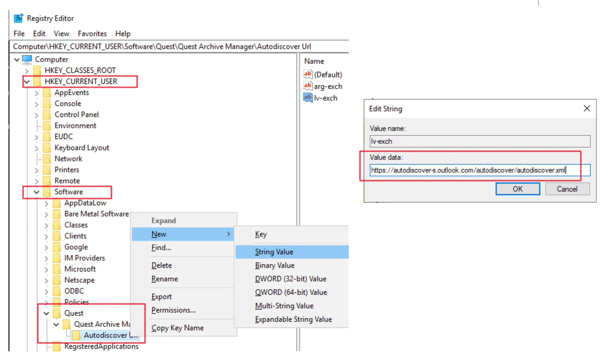Click the Registry Editor app icon
The width and height of the screenshot is (612, 364).
pyautogui.click(x=18, y=18)
